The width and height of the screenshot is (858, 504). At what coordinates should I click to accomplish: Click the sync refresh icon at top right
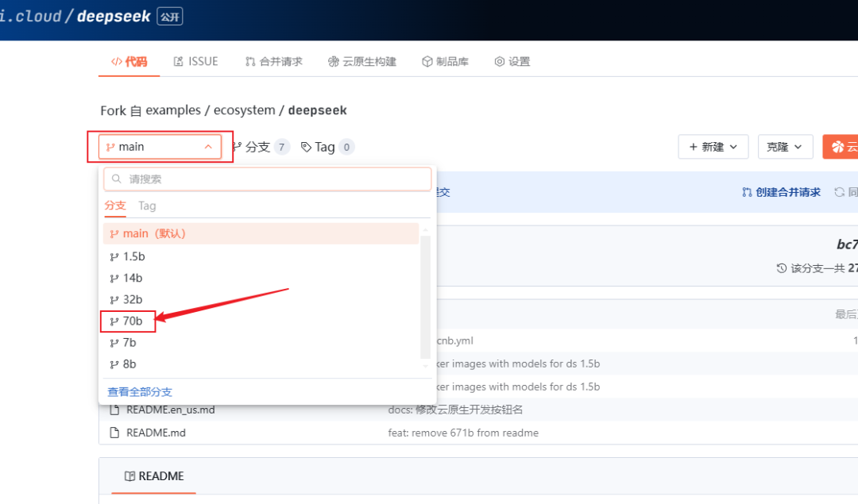pyautogui.click(x=841, y=192)
